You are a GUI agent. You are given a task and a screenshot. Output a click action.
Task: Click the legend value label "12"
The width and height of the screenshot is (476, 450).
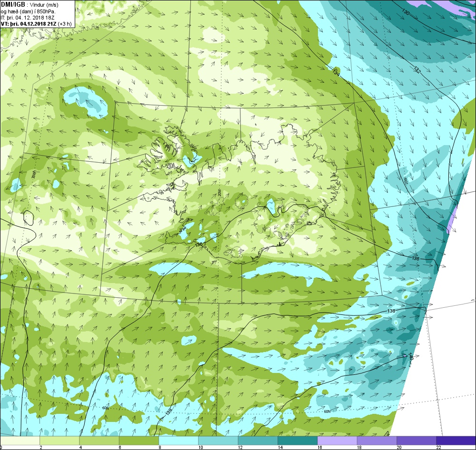coord(240,447)
